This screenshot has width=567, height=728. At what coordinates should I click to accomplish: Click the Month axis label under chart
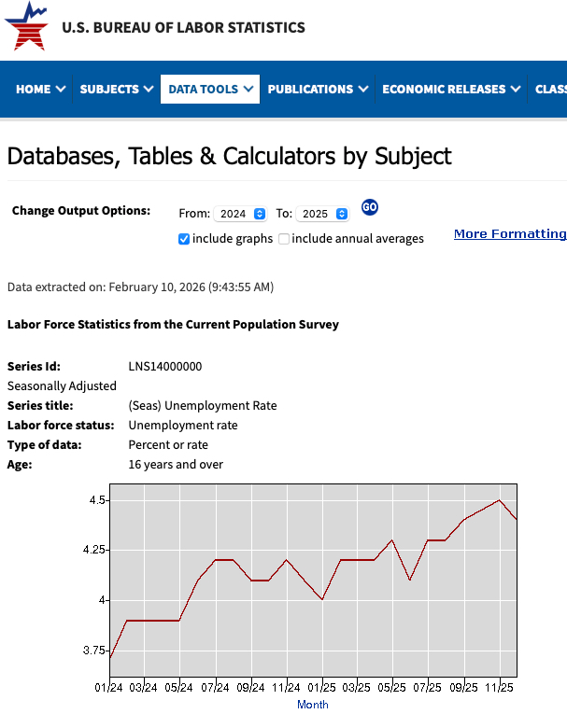tap(312, 705)
